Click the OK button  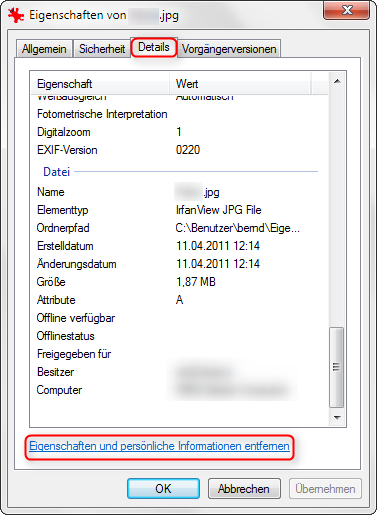(x=163, y=489)
